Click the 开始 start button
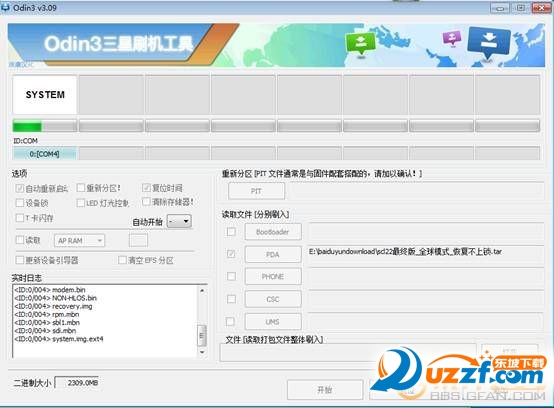 [x=325, y=390]
